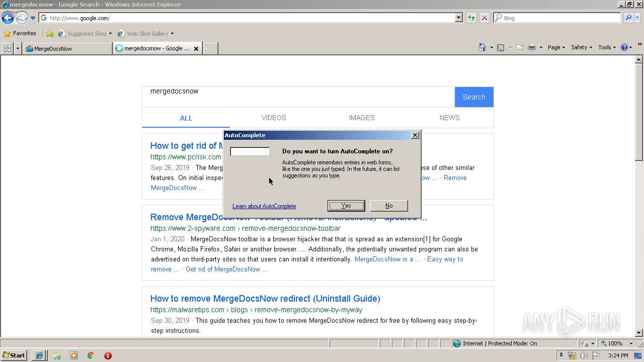The width and height of the screenshot is (644, 362).
Task: Click the page scrollbar up arrow
Action: click(x=639, y=59)
